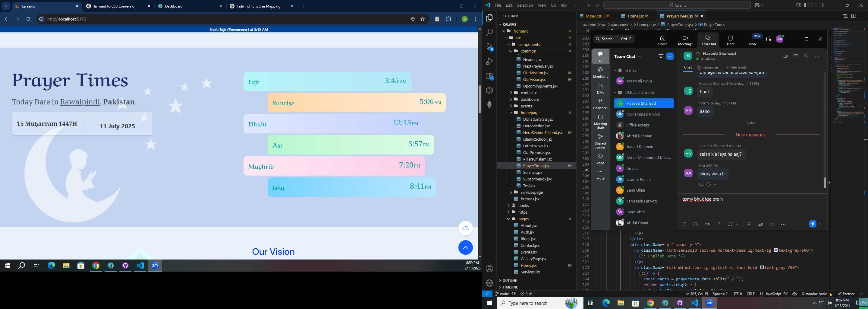Open chat with Muhammad Muhib
Viewport: 868px width, 309px height.
(x=643, y=114)
